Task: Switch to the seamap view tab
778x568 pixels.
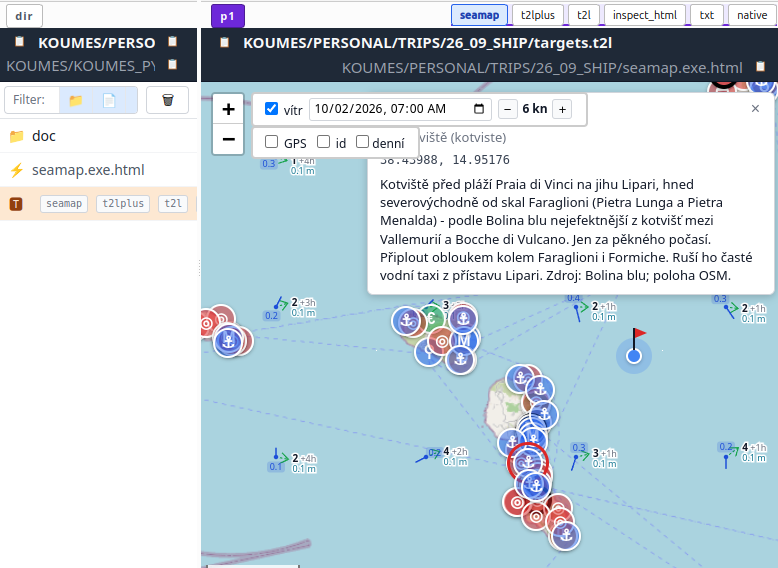Action: pos(479,15)
